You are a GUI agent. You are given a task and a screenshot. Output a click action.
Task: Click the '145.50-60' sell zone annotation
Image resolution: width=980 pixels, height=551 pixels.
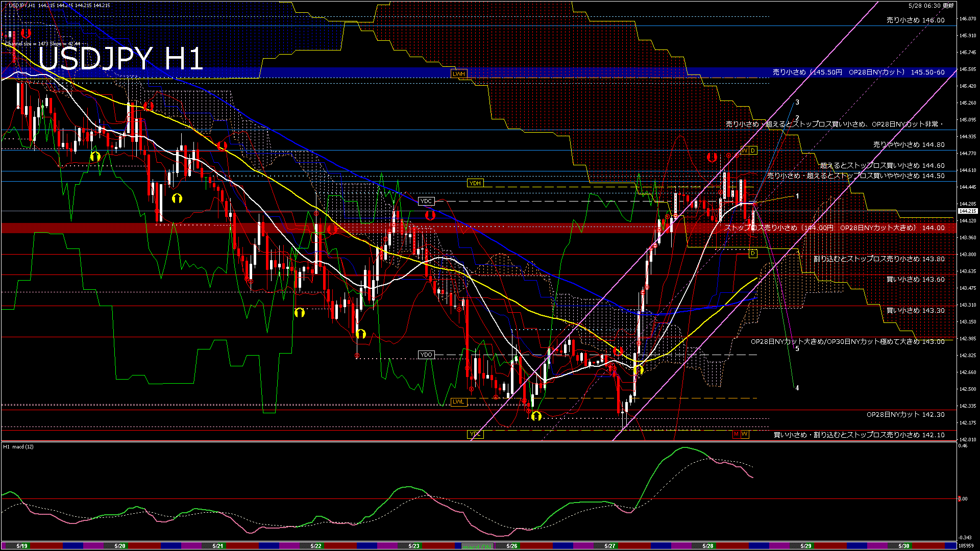[x=859, y=72]
